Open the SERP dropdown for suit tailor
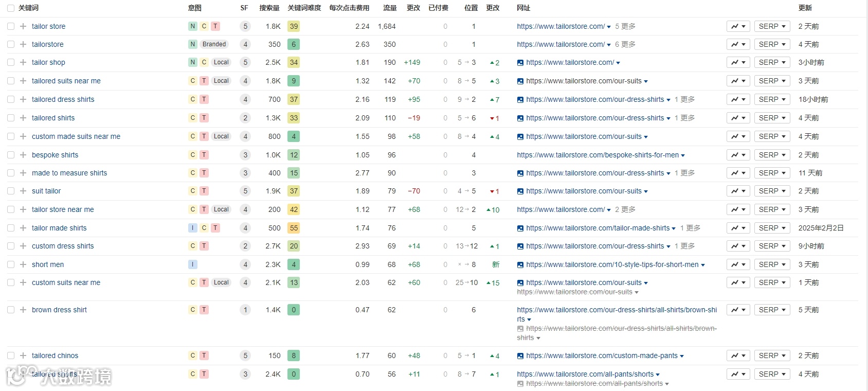Image resolution: width=868 pixels, height=391 pixels. click(772, 191)
